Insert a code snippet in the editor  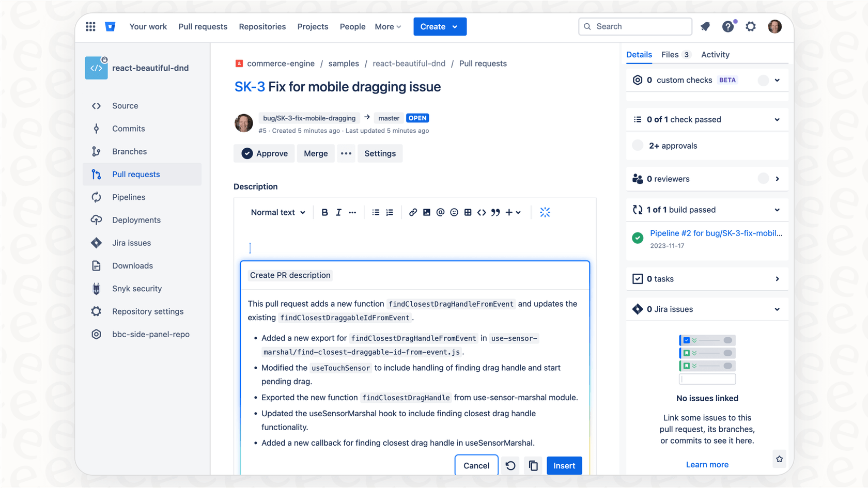point(481,212)
